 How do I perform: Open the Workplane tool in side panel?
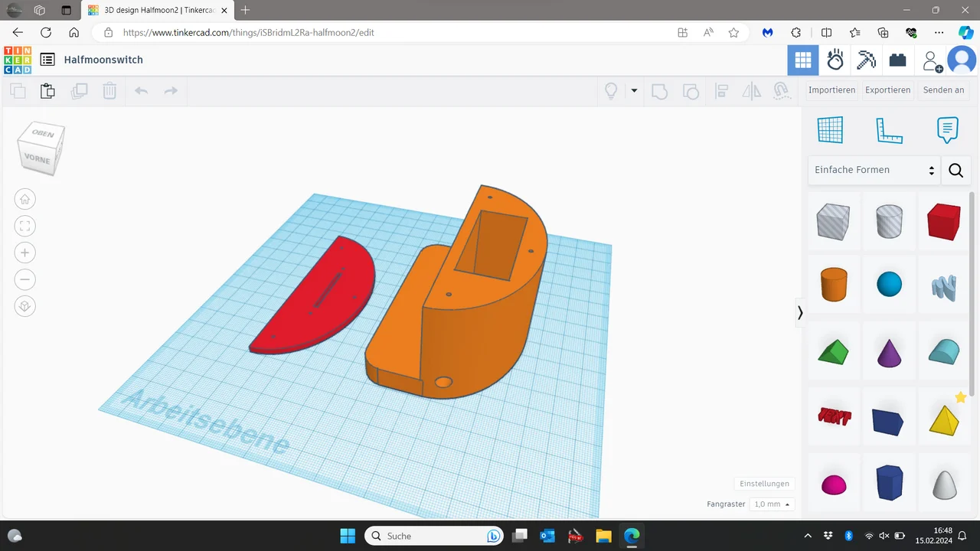click(x=830, y=130)
